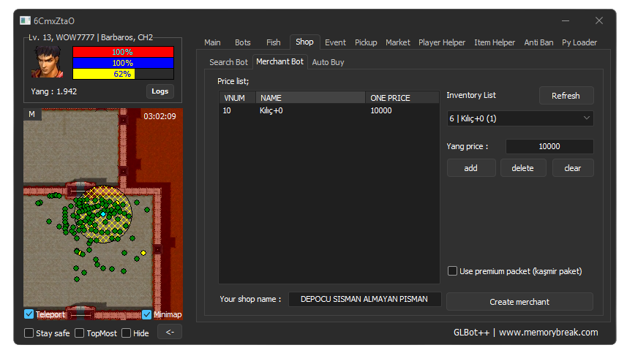Image resolution: width=627 pixels, height=364 pixels.
Task: Click the shop name input field
Action: 364,299
